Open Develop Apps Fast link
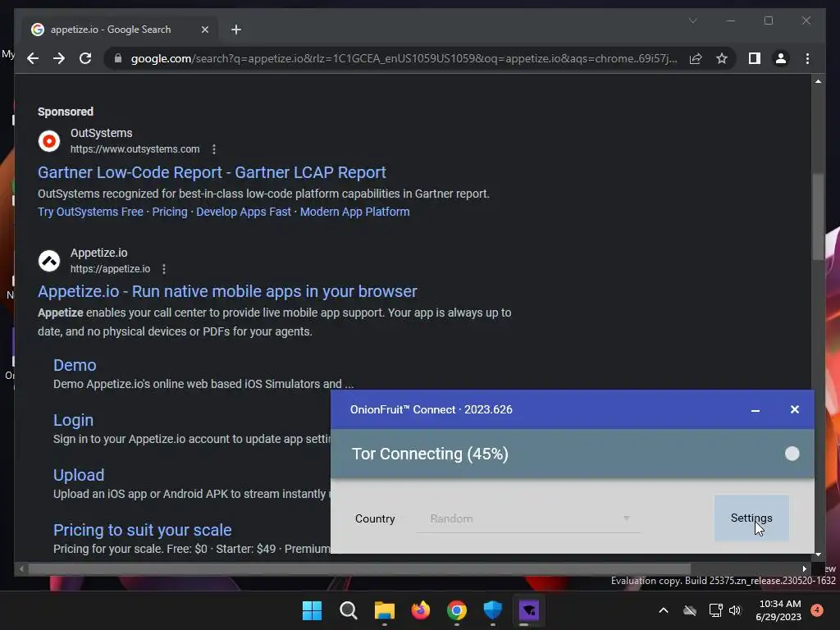The width and height of the screenshot is (840, 630). tap(243, 212)
